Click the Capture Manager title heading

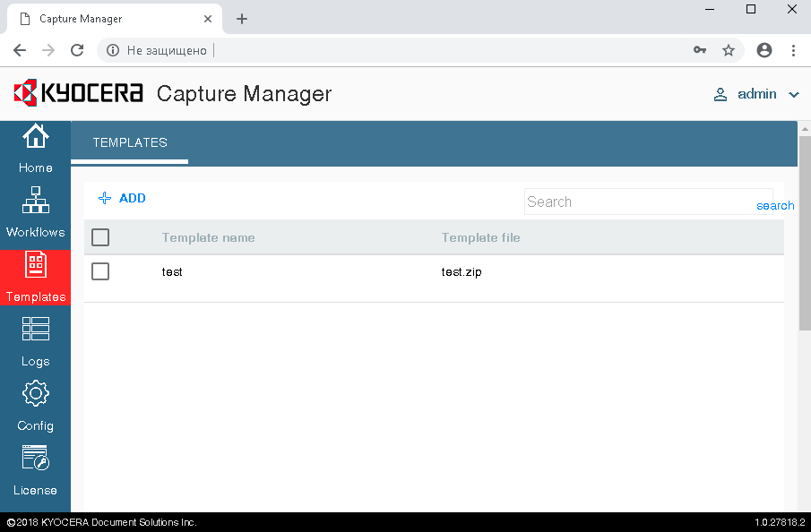(244, 94)
